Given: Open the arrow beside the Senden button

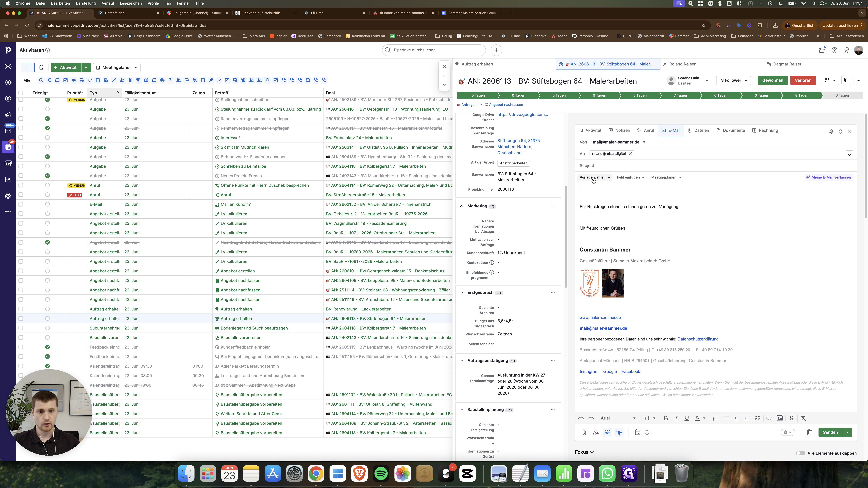Looking at the screenshot, I should pos(848,432).
